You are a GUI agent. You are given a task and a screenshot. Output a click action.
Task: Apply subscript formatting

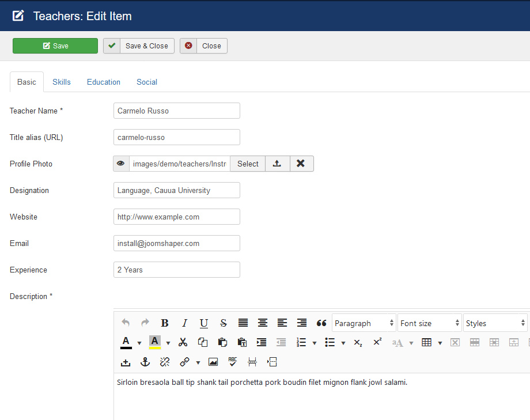coord(358,342)
